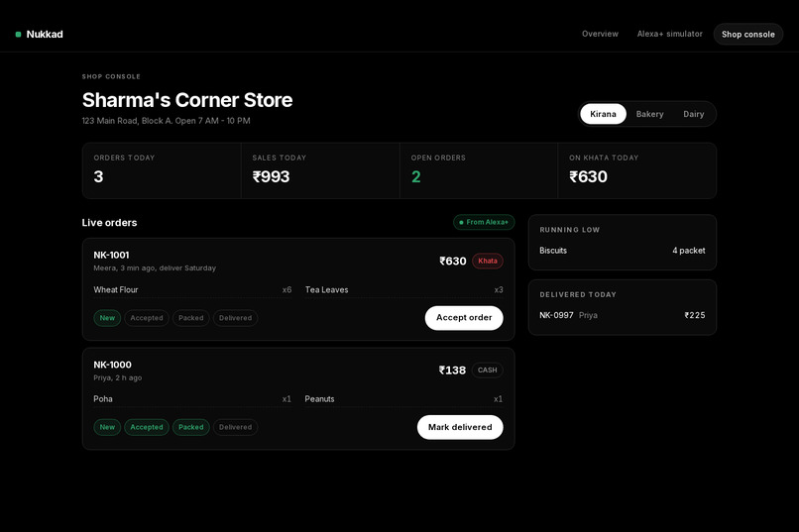Image resolution: width=799 pixels, height=532 pixels.
Task: Mark order NK-1000 as delivered
Action: [x=460, y=427]
